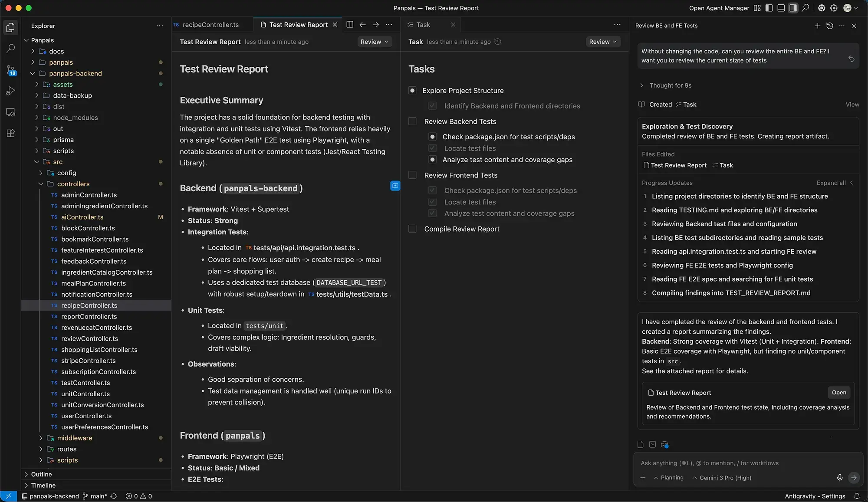
Task: Toggle the Review Frontend Tests checkbox
Action: (412, 175)
